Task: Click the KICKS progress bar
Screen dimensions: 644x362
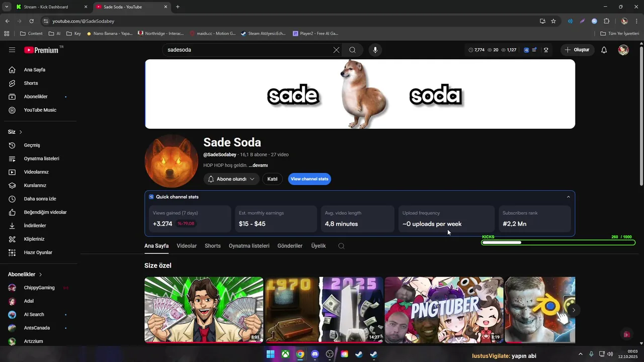Action: point(558,242)
